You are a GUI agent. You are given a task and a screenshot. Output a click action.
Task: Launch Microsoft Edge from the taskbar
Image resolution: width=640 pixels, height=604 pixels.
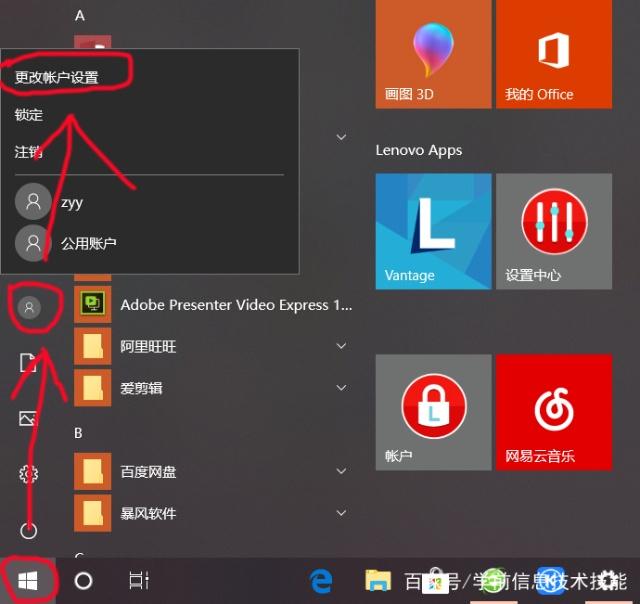click(321, 581)
